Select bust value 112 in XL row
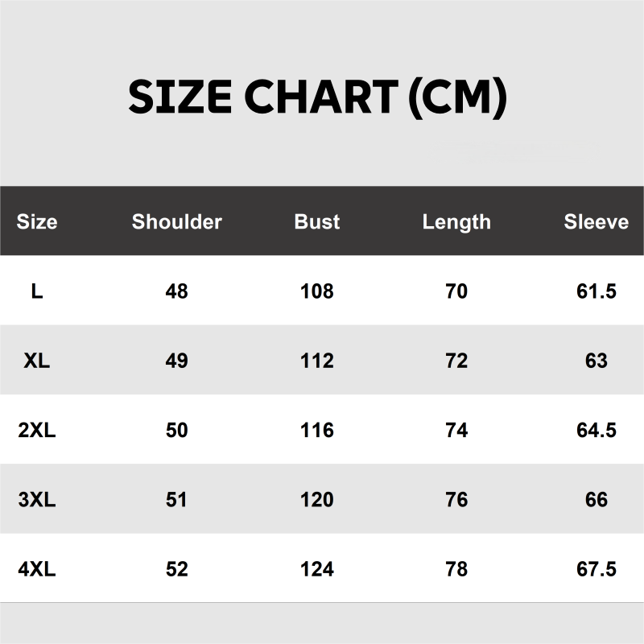This screenshot has height=644, width=644. tap(317, 361)
